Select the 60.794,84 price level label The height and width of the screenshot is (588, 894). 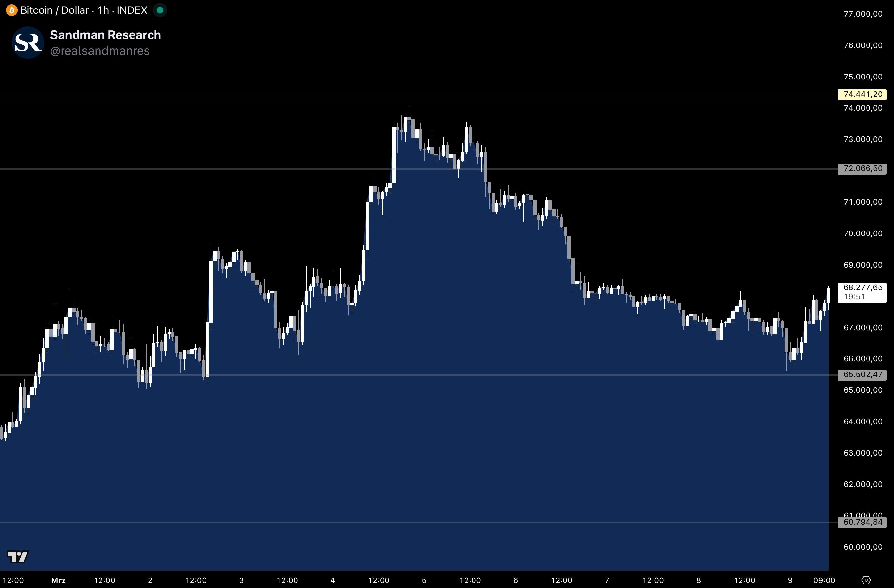click(x=863, y=522)
